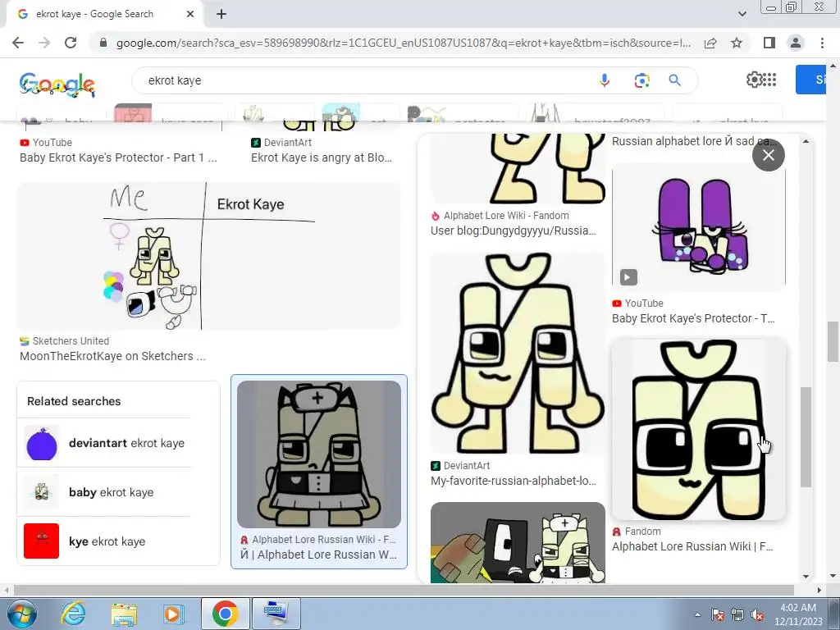
Task: Click the ekrot kaye search input field
Action: pos(364,80)
